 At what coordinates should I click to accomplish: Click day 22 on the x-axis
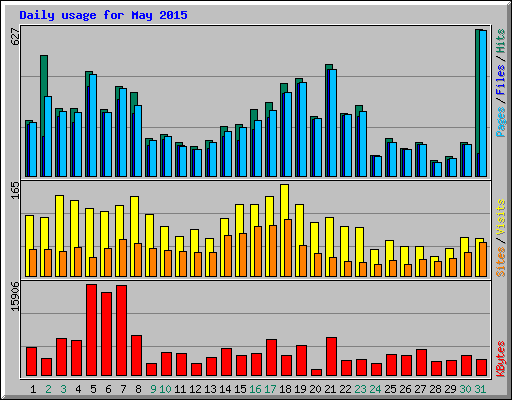(x=345, y=389)
